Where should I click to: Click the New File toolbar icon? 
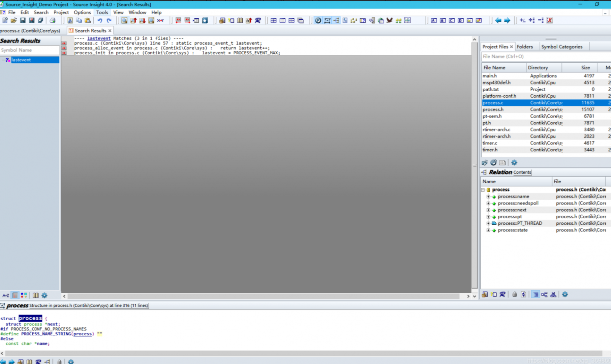(x=5, y=21)
